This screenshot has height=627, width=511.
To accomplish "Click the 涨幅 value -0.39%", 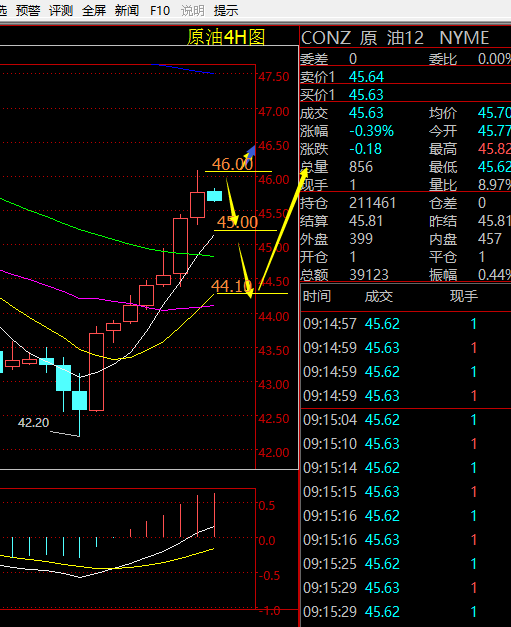I will coord(371,131).
